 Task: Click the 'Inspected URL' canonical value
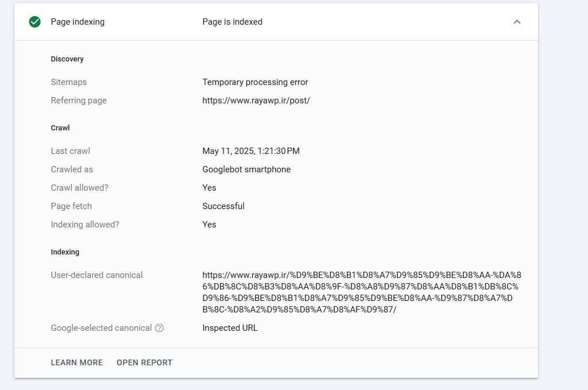[230, 328]
